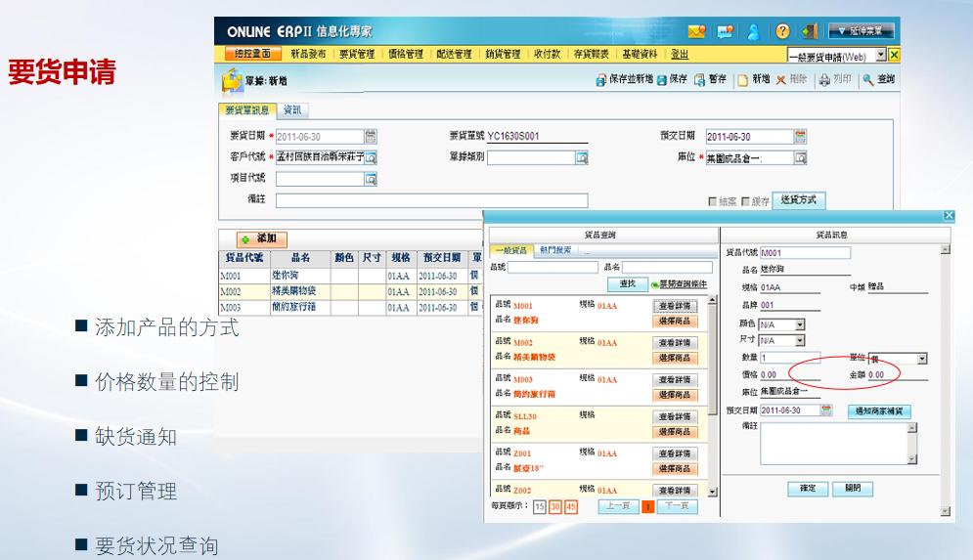Click lookup icon beside 客戶代號 field
Viewport: 973px width, 560px height.
coord(371,158)
